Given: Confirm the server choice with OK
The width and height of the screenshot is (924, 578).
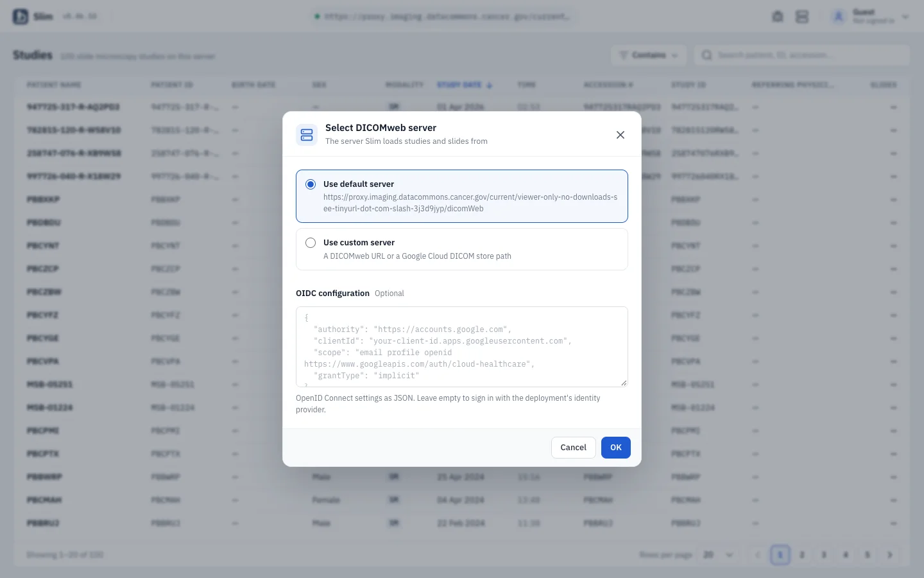Looking at the screenshot, I should [x=615, y=448].
